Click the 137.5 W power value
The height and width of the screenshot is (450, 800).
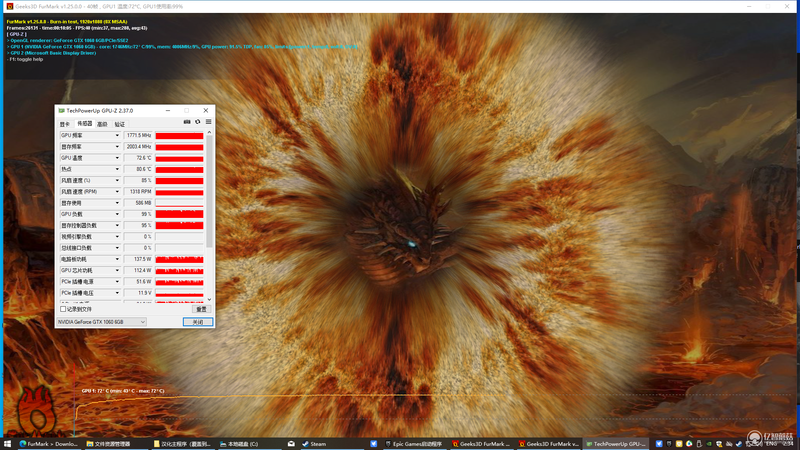138,259
